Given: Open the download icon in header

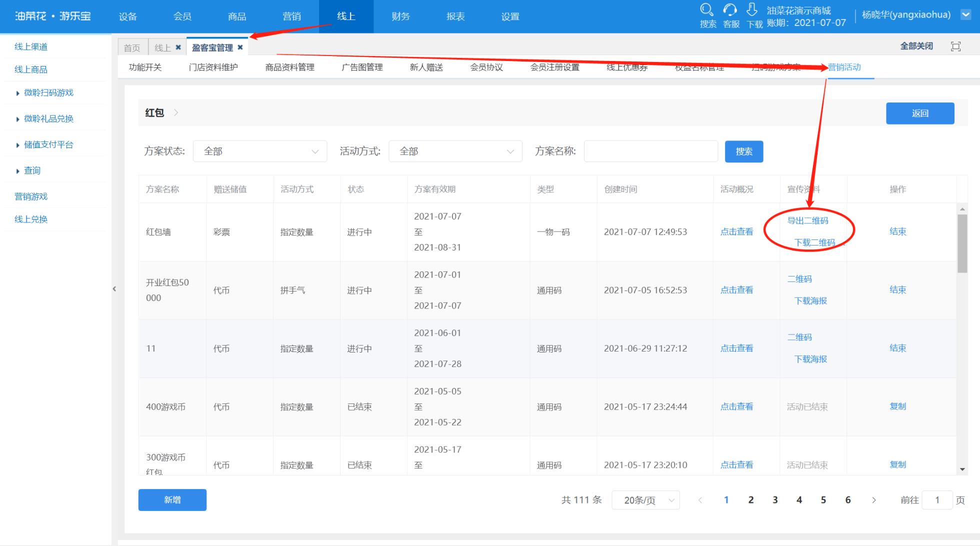Looking at the screenshot, I should (752, 9).
